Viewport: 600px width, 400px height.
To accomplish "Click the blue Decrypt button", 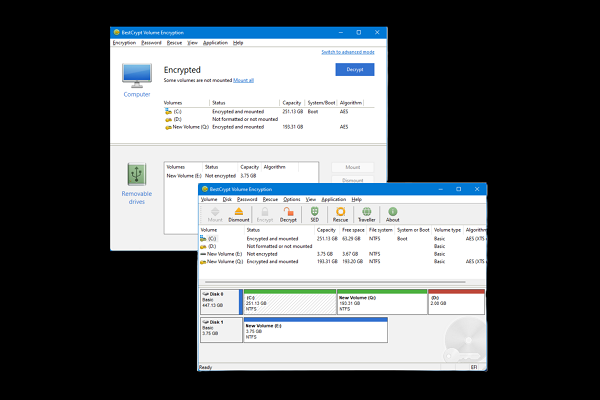I will coord(354,70).
